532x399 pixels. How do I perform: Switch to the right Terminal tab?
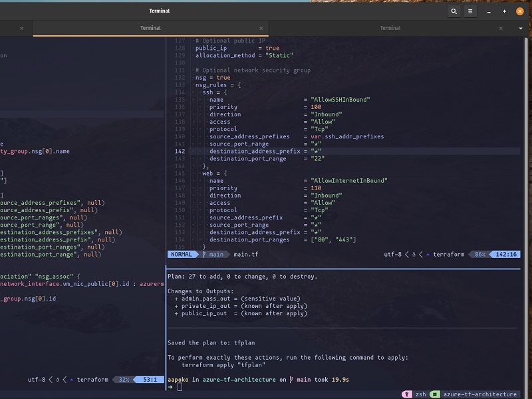[x=390, y=28]
